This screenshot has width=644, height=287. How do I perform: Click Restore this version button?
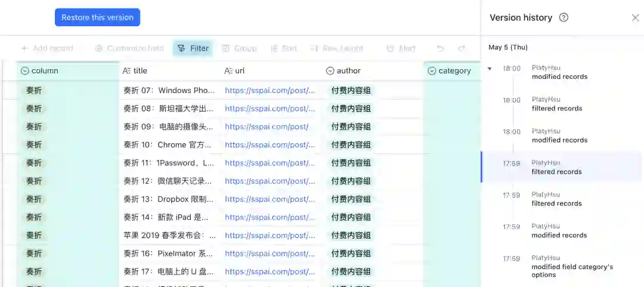pyautogui.click(x=97, y=17)
